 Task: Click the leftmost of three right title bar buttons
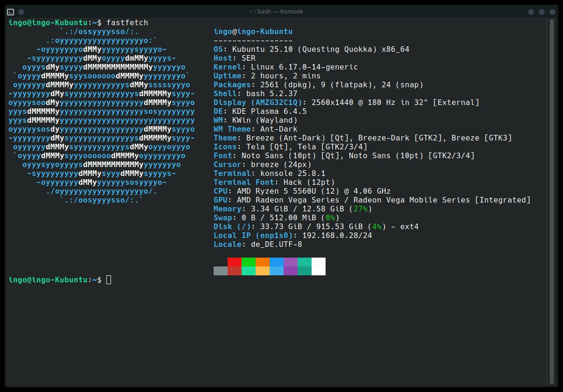point(531,12)
